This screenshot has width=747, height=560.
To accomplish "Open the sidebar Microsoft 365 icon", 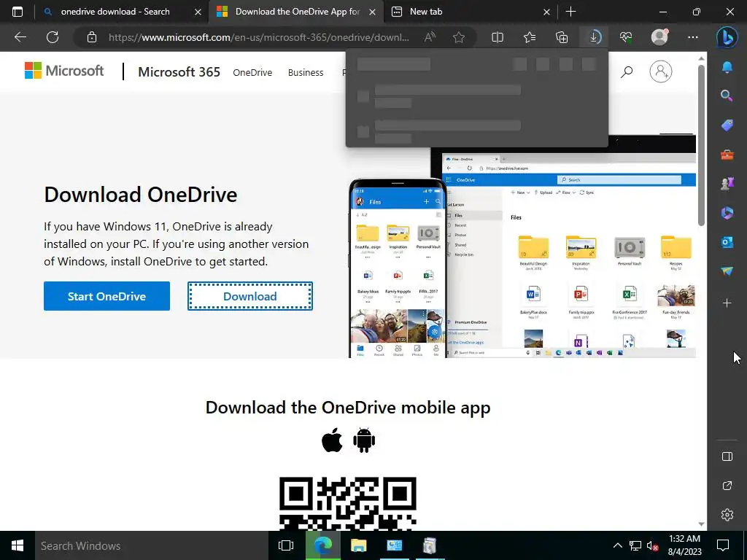I will click(x=727, y=213).
